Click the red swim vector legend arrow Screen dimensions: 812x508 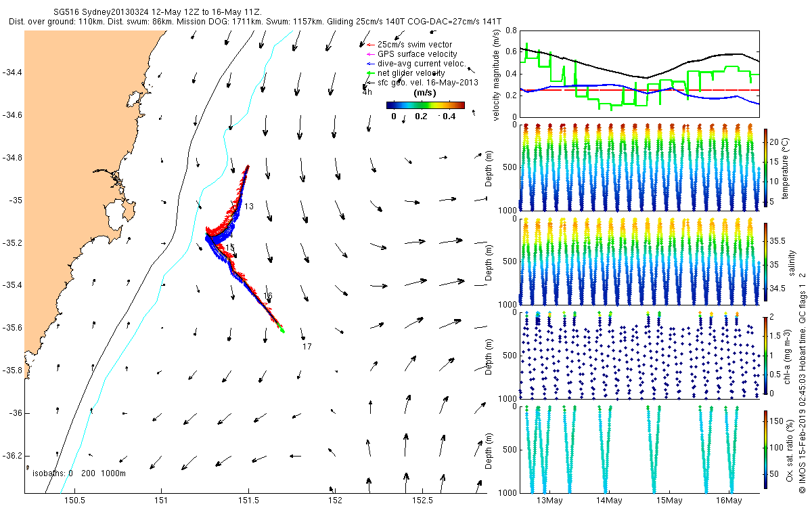click(370, 45)
